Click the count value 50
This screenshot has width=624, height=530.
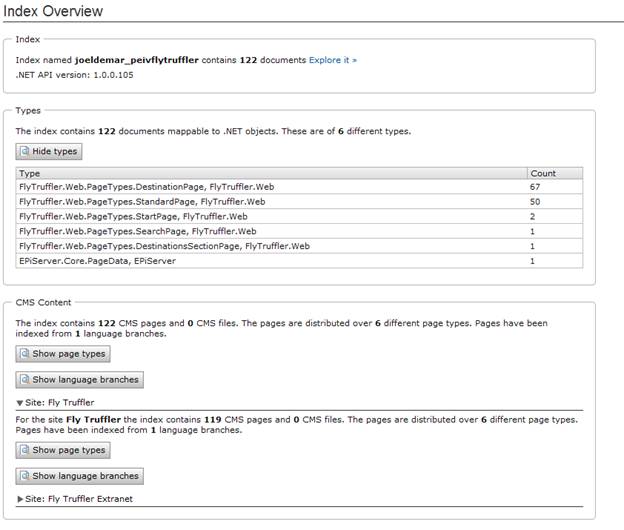click(536, 201)
